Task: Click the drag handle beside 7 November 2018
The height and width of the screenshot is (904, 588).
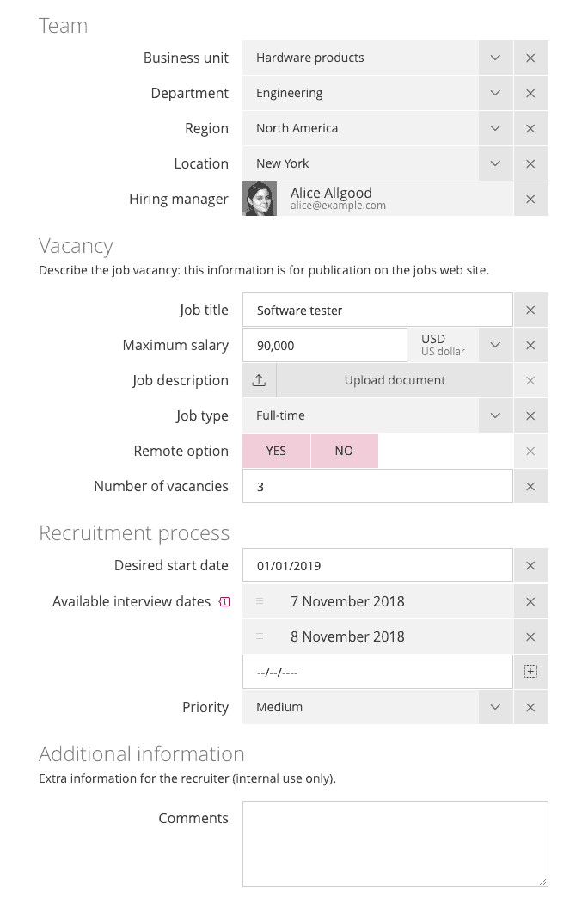Action: [x=260, y=600]
